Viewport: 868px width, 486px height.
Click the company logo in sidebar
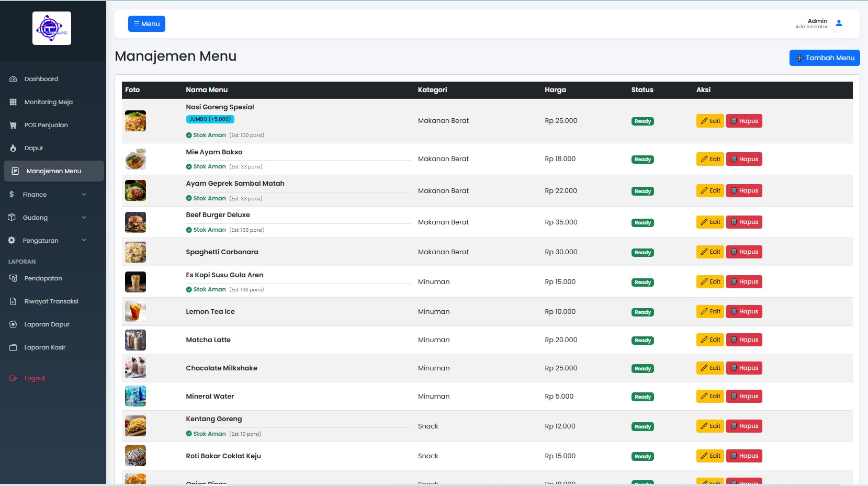[x=52, y=28]
